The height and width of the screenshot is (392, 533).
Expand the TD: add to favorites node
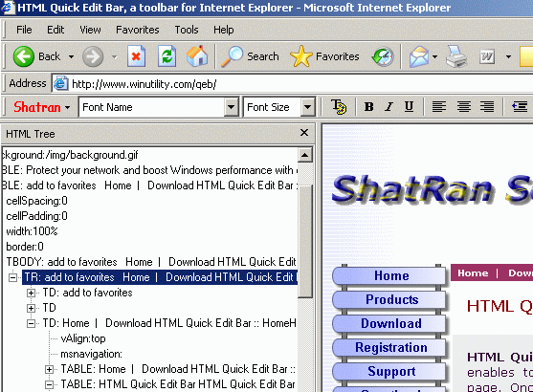pyautogui.click(x=31, y=293)
